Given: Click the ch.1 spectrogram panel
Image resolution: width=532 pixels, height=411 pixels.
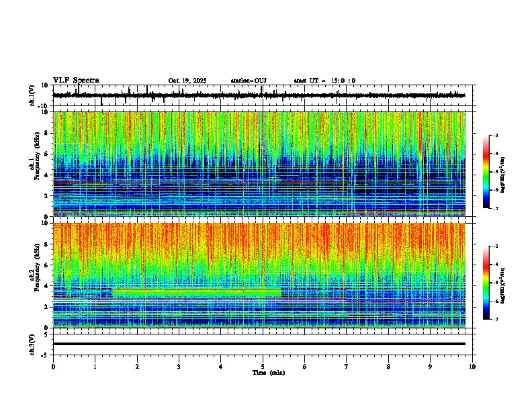Looking at the screenshot, I should click(259, 164).
